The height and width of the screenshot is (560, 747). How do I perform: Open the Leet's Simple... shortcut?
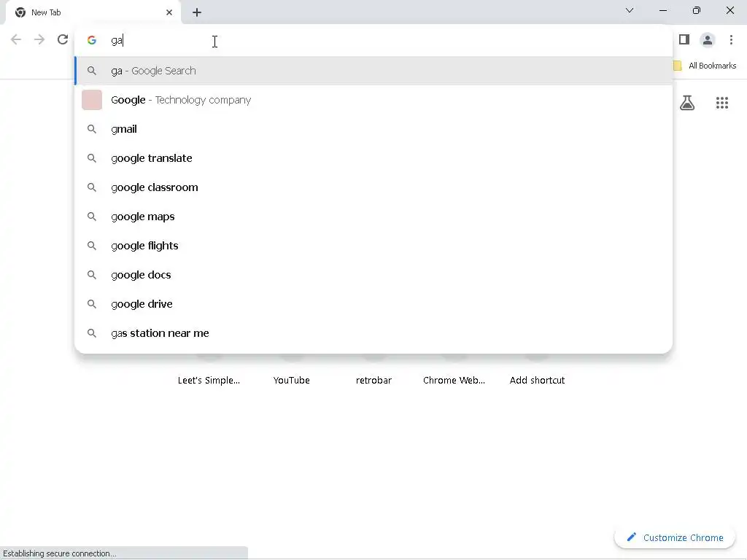(209, 380)
